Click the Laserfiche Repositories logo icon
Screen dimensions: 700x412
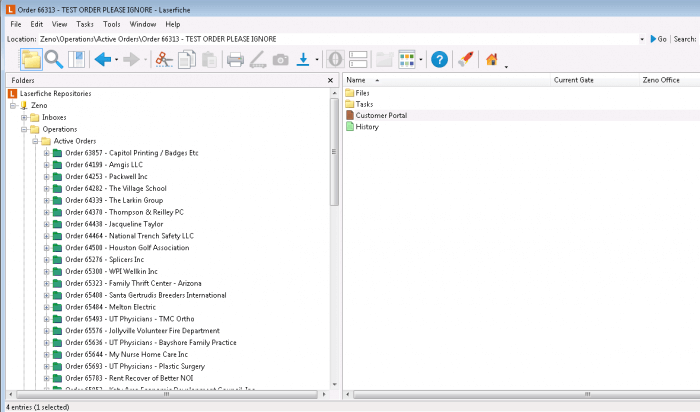(x=12, y=93)
